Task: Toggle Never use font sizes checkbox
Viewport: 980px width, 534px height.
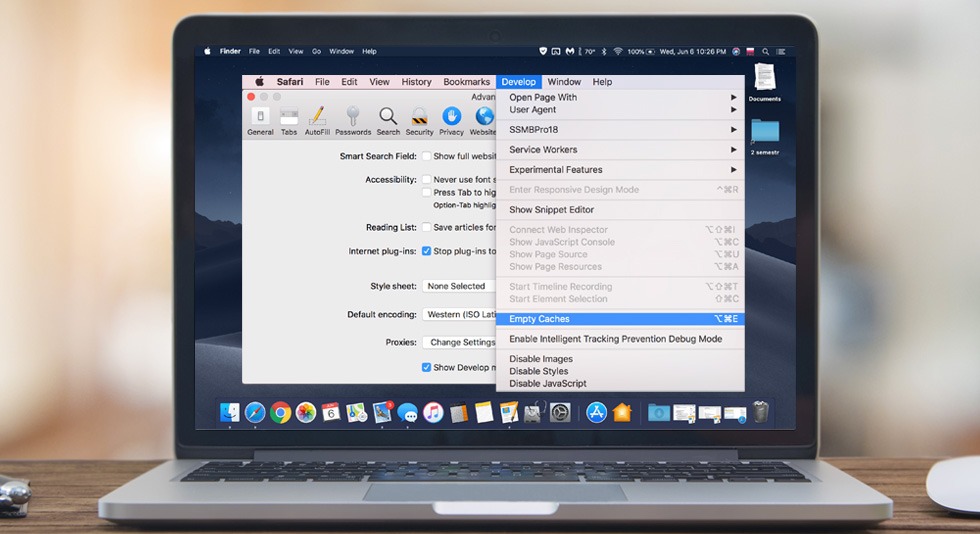Action: tap(426, 179)
